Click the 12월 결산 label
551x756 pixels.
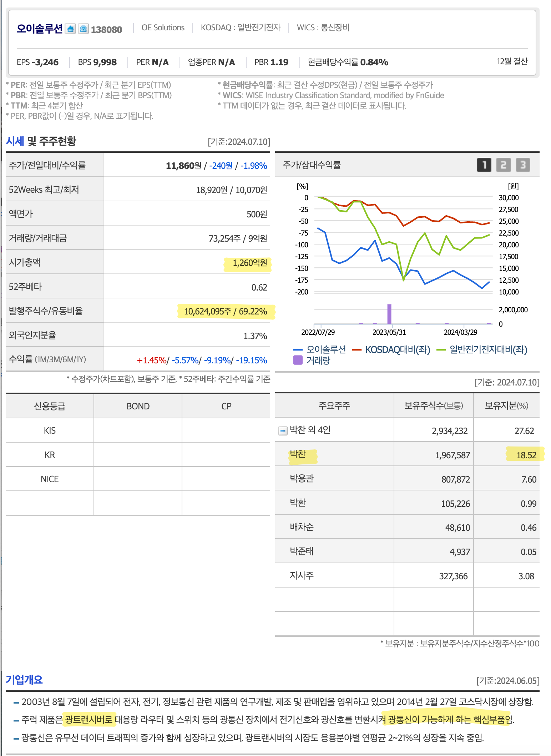512,61
